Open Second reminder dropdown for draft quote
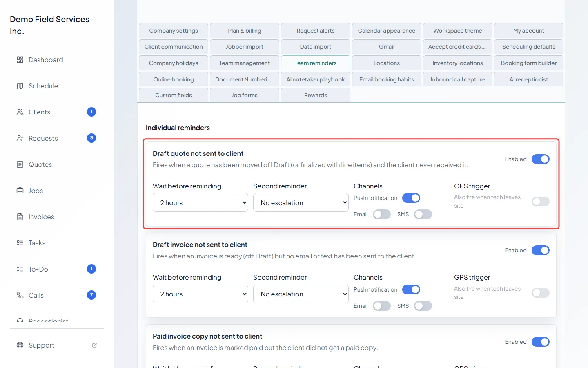The width and height of the screenshot is (588, 368). (x=301, y=202)
